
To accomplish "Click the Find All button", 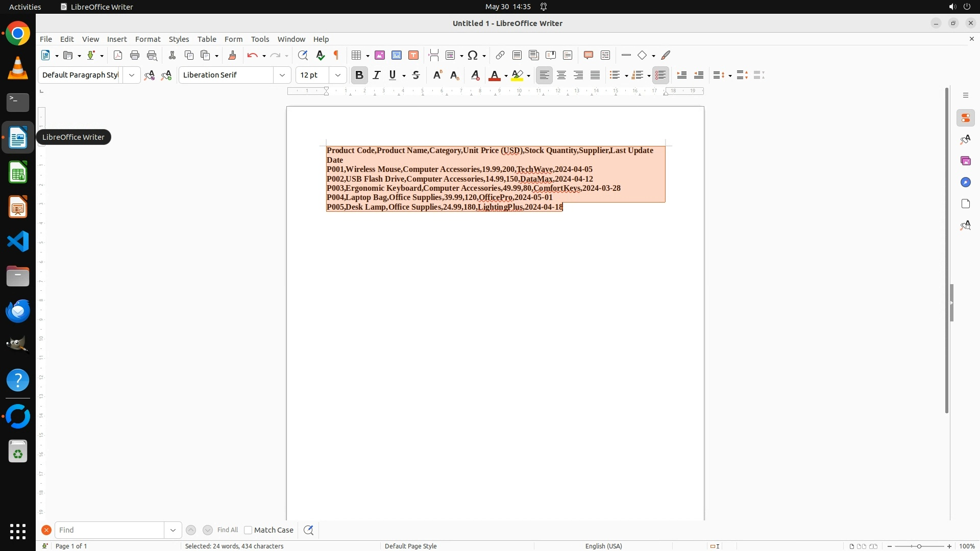I will pos(227,530).
